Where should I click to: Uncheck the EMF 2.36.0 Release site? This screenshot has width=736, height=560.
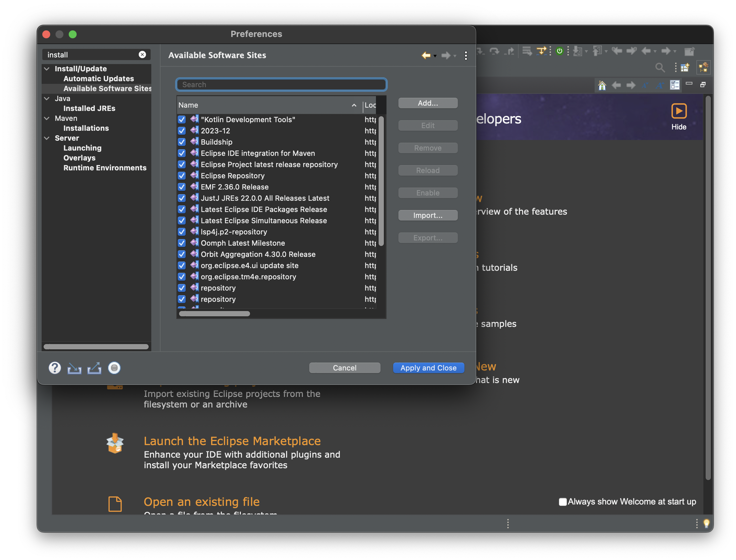pyautogui.click(x=182, y=187)
